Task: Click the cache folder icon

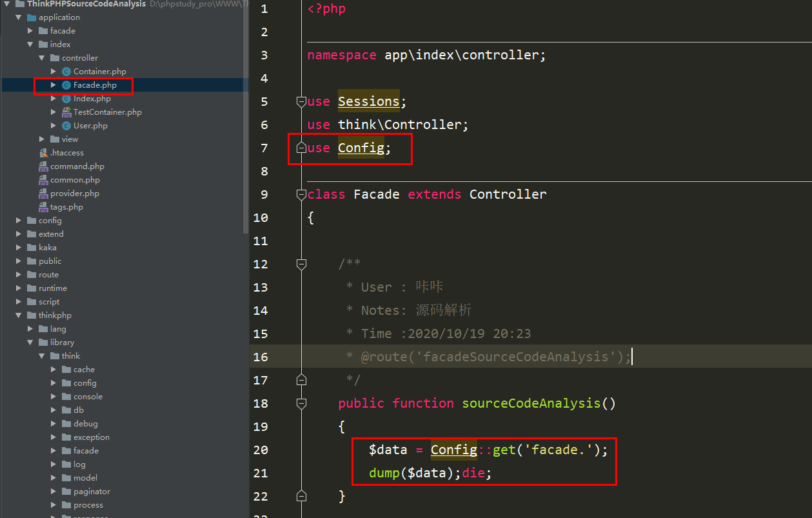Action: [66, 370]
